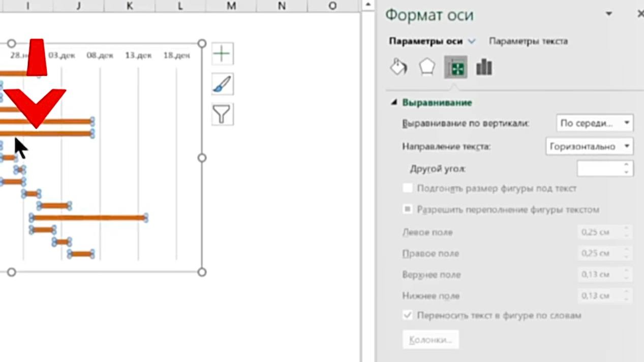Click the Chart Filters funnel button

pyautogui.click(x=222, y=114)
